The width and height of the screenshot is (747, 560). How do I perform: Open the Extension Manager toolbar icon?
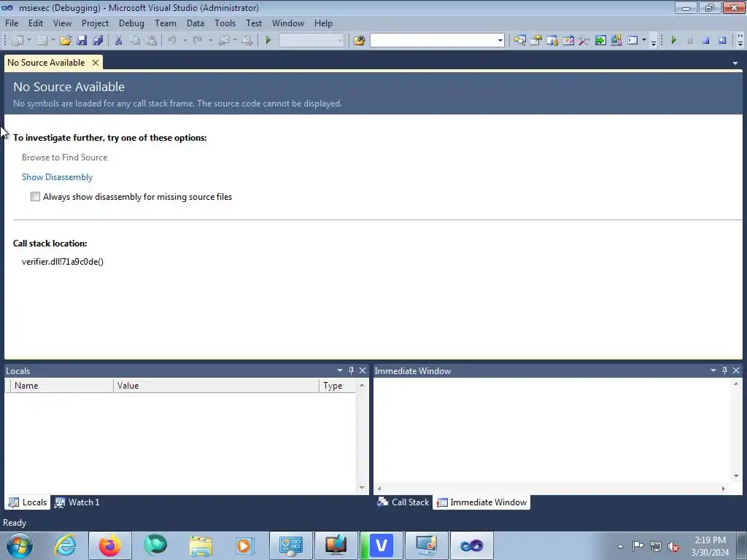coord(616,41)
